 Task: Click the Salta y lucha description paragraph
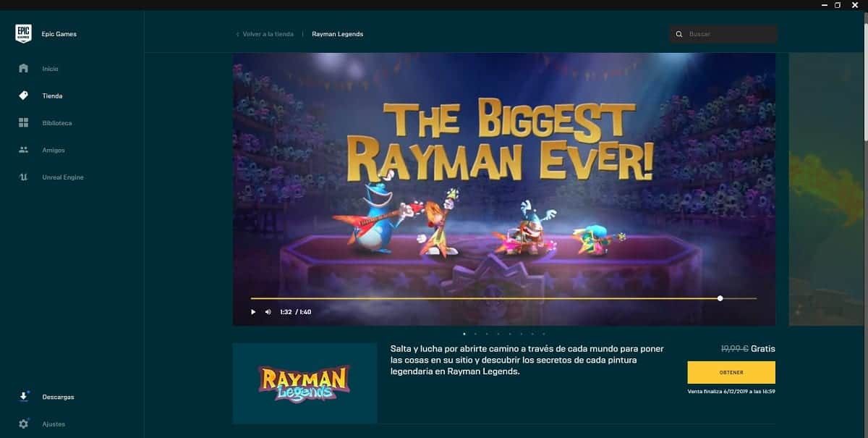[x=527, y=360]
